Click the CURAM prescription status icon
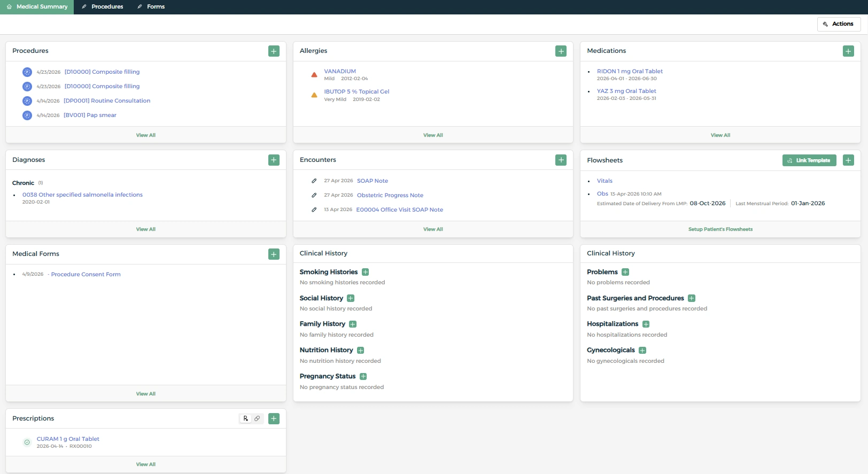 [27, 442]
